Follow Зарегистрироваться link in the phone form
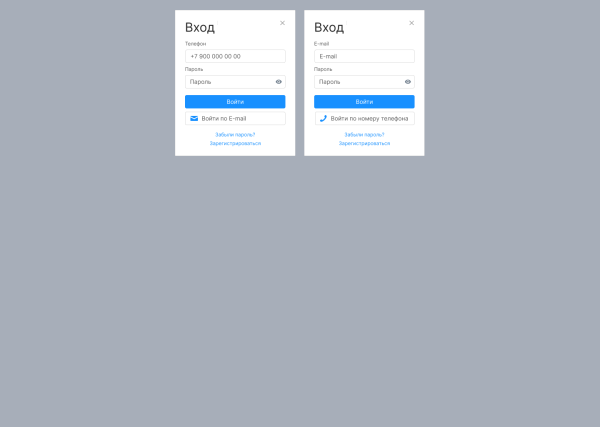 tap(235, 143)
